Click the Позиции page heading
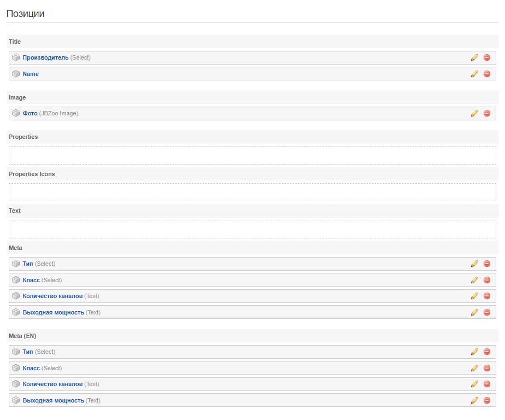The width and height of the screenshot is (505, 420). 26,14
